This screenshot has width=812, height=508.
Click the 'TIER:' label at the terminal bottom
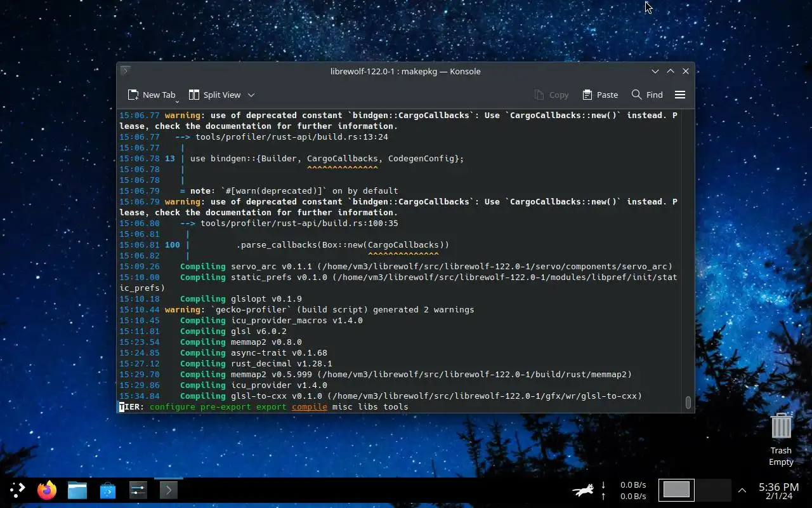[x=132, y=406]
